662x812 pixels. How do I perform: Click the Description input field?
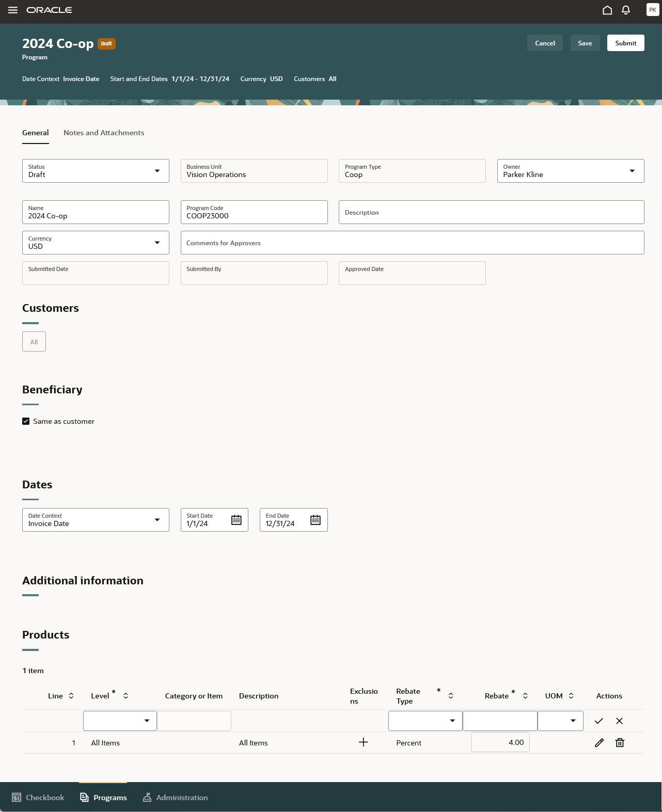[492, 212]
